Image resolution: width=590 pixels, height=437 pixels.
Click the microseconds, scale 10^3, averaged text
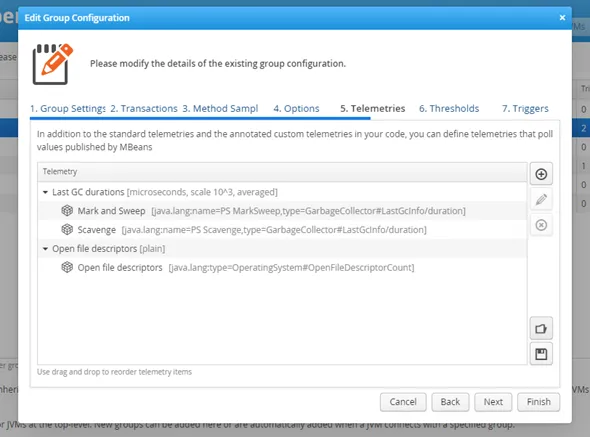[x=202, y=192]
